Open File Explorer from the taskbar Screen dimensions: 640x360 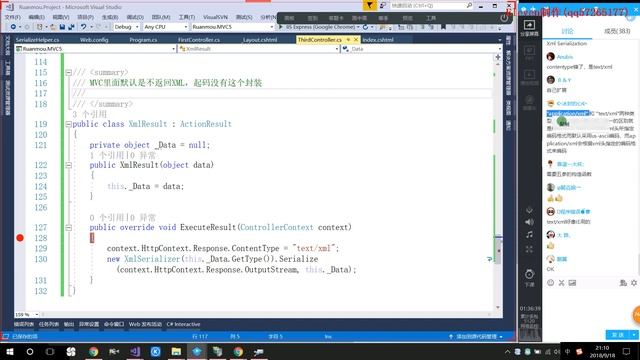[x=176, y=351]
